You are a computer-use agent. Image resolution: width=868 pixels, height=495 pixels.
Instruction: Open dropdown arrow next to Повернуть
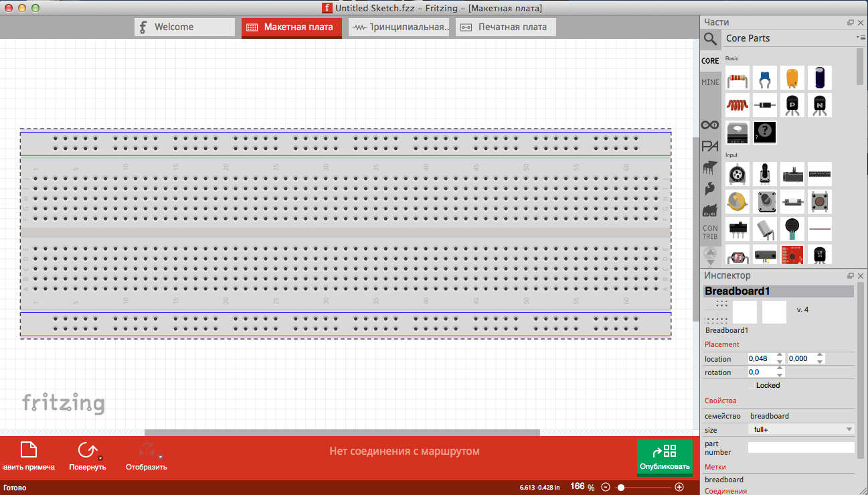[100, 458]
